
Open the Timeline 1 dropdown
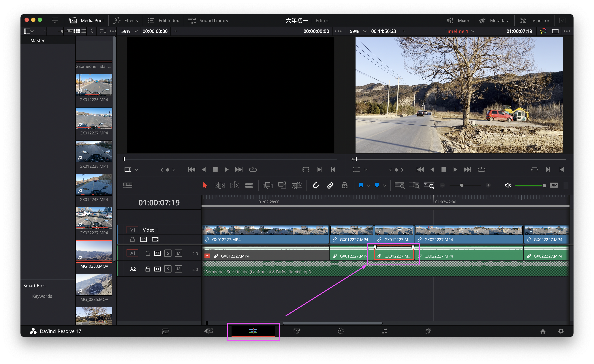pos(473,31)
